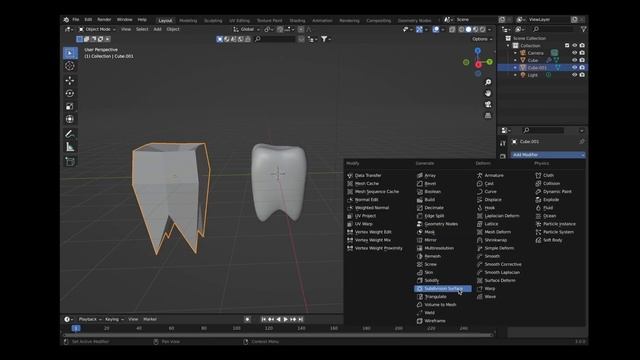This screenshot has width=640, height=360.
Task: Click the red X axis on navigation gizmo
Action: [x=478, y=64]
